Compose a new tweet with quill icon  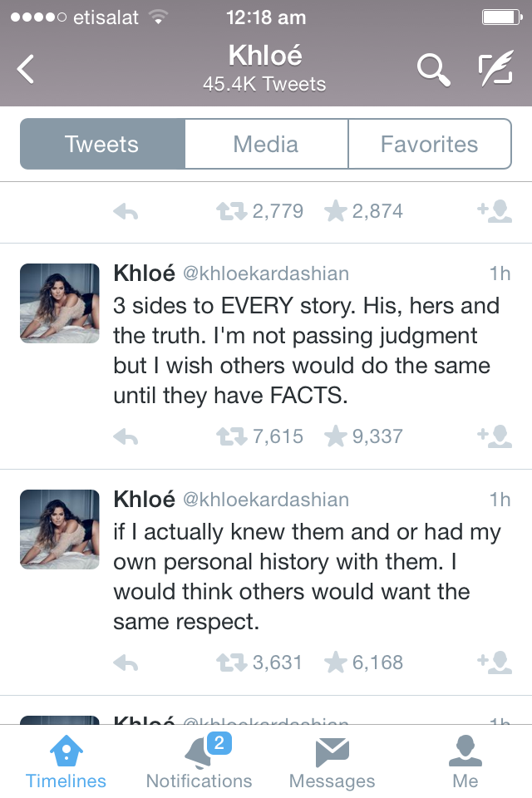tap(496, 70)
